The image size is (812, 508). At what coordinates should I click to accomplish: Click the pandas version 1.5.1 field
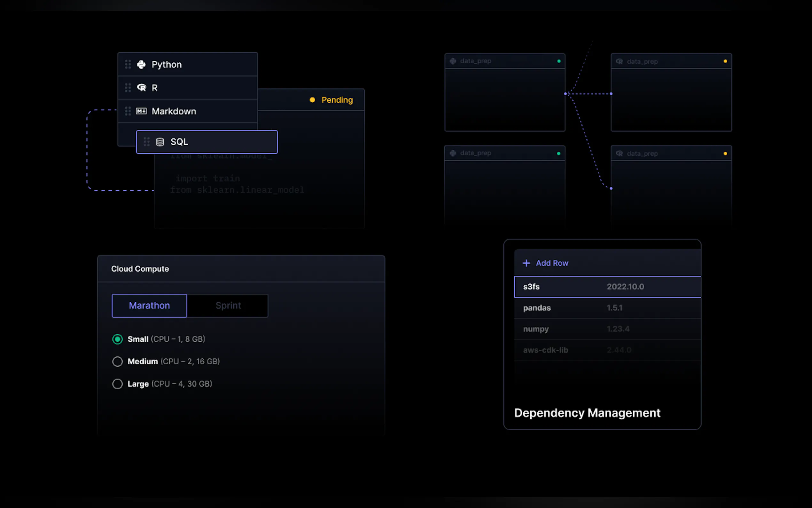point(614,308)
